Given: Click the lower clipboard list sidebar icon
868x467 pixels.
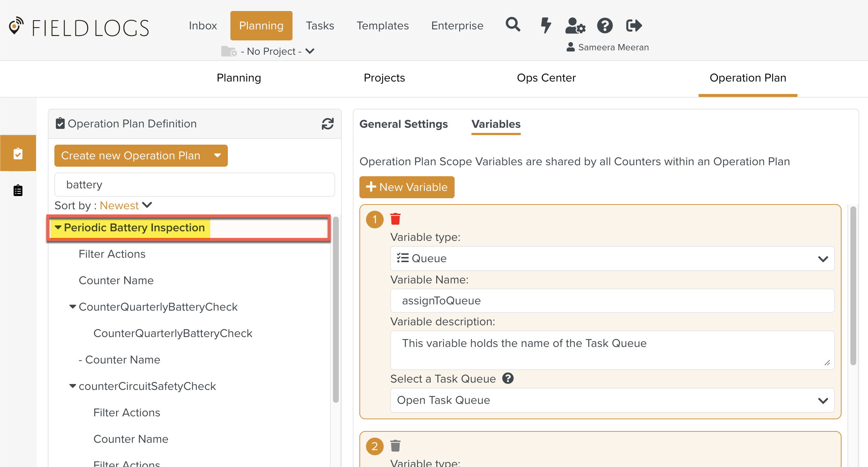Looking at the screenshot, I should [18, 191].
